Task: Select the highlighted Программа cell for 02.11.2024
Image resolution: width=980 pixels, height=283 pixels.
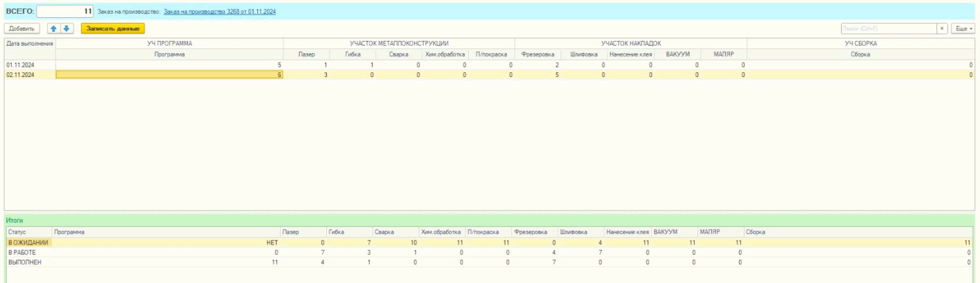Action: coord(169,75)
